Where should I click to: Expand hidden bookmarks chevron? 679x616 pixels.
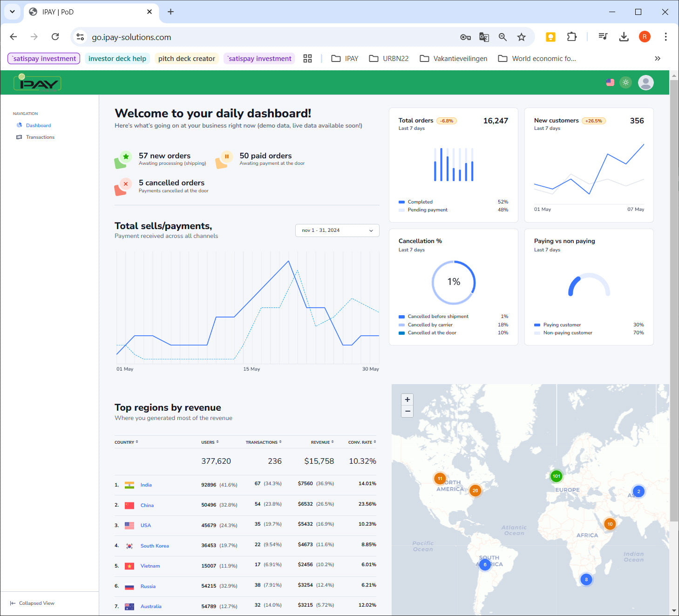(657, 59)
